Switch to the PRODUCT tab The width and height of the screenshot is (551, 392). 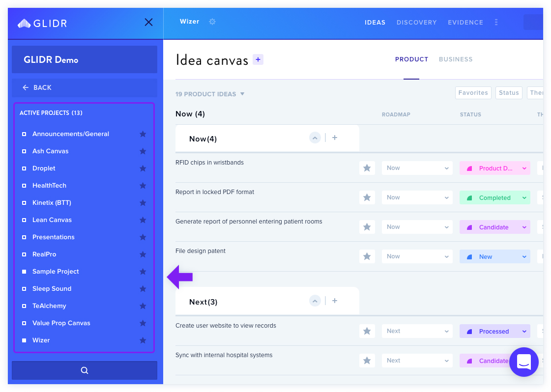click(x=411, y=59)
